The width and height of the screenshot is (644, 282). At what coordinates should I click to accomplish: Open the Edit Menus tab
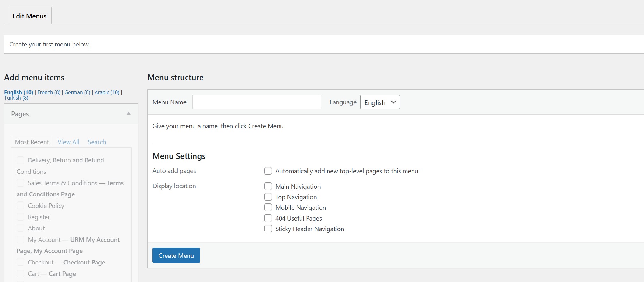(x=30, y=16)
